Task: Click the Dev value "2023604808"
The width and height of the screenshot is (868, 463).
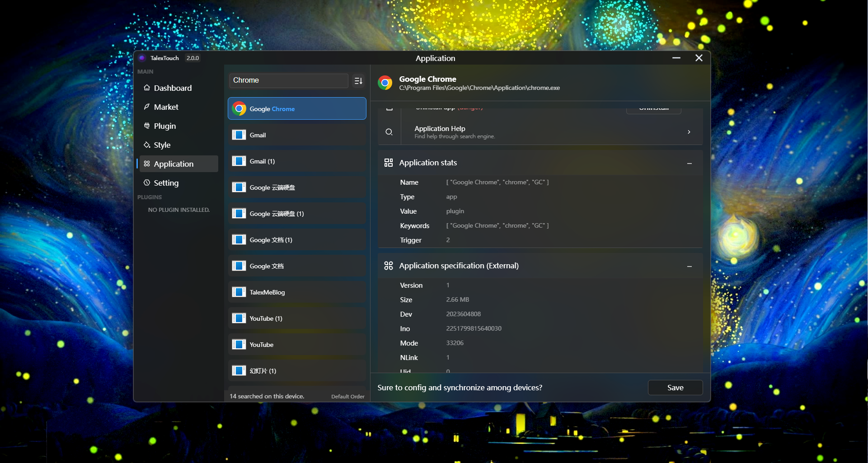Action: [464, 314]
